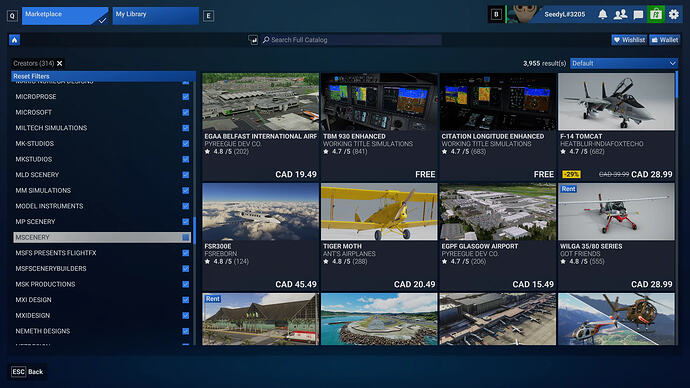690x388 pixels.
Task: Open the green marketplace bag icon
Action: pos(656,15)
